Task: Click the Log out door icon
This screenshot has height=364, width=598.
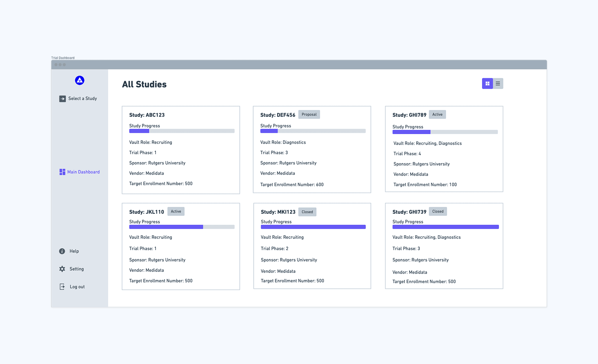Action: click(x=62, y=287)
